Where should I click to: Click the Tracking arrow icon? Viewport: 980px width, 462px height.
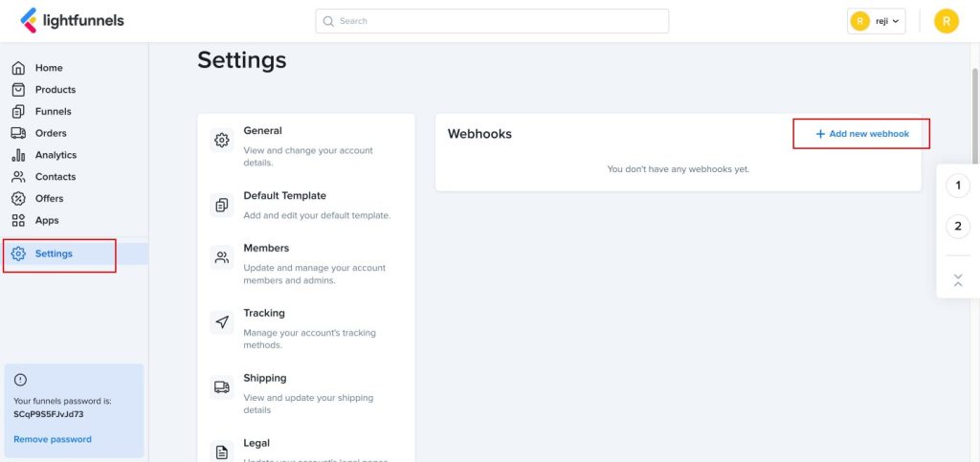(x=222, y=322)
